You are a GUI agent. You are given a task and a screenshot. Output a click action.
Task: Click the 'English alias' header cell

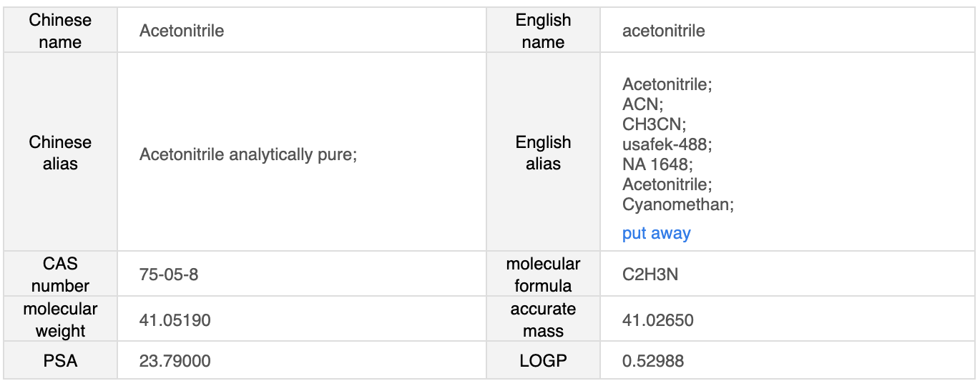pos(543,152)
